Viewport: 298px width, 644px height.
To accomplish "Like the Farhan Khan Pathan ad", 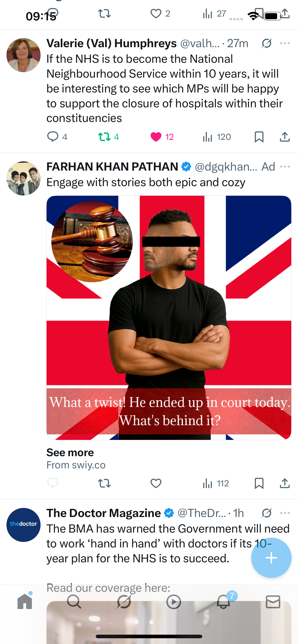I will tap(156, 483).
